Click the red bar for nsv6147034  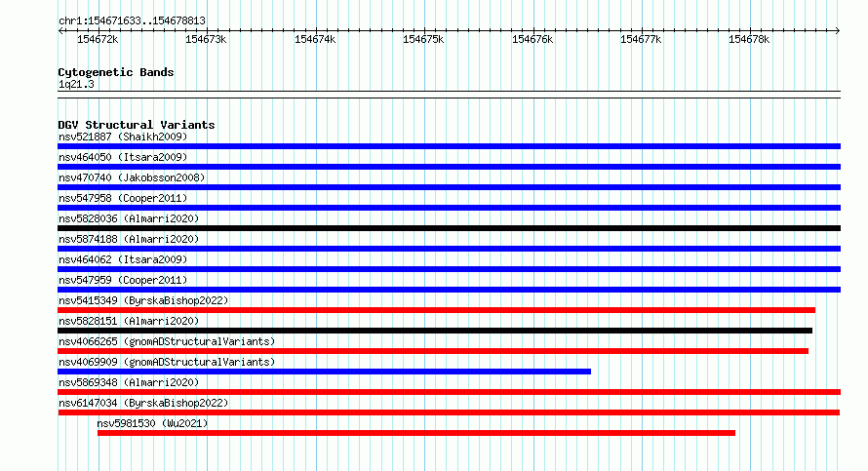pos(449,412)
